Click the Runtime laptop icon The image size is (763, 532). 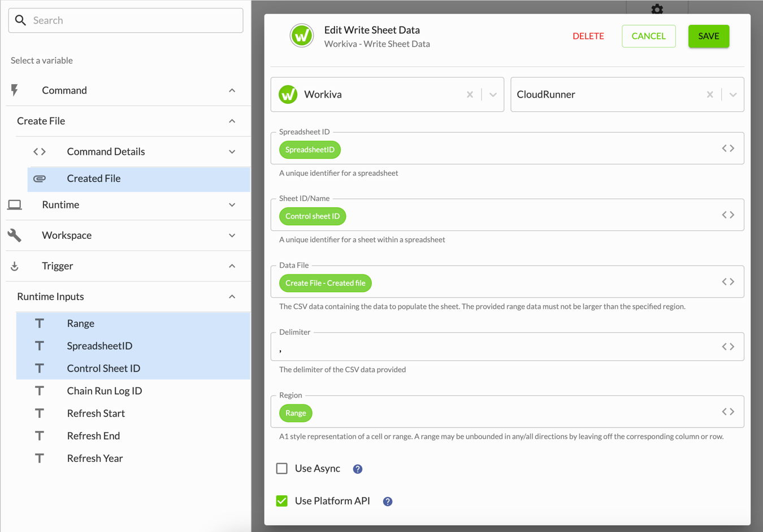[15, 204]
